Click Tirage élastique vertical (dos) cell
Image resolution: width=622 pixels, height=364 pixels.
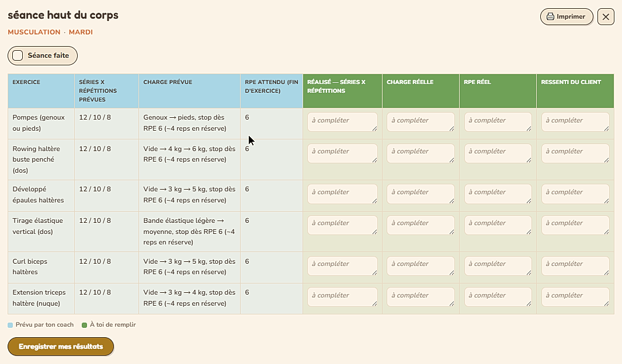coord(41,232)
